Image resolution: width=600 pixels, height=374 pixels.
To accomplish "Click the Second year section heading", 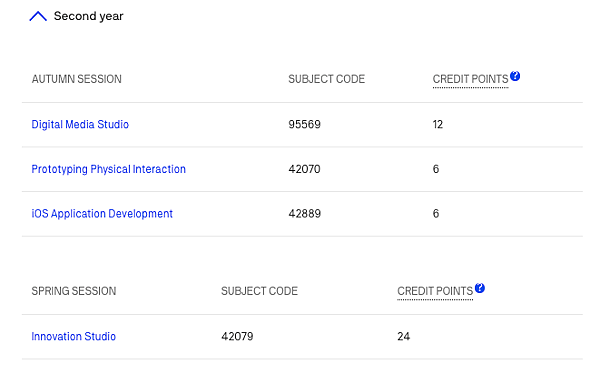I will pyautogui.click(x=88, y=16).
